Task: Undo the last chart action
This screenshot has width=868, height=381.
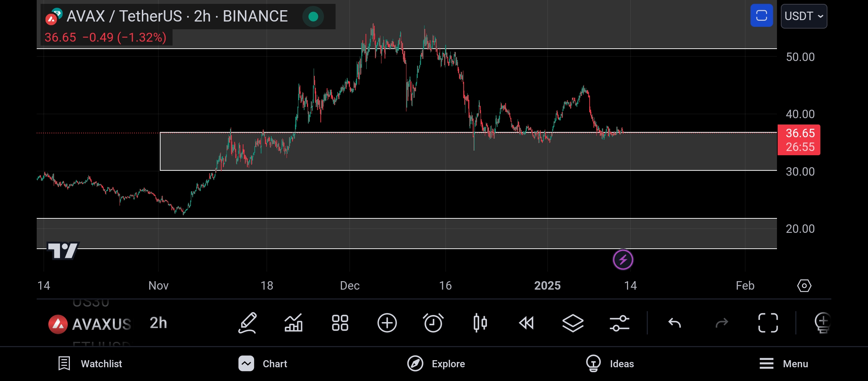Action: (675, 323)
